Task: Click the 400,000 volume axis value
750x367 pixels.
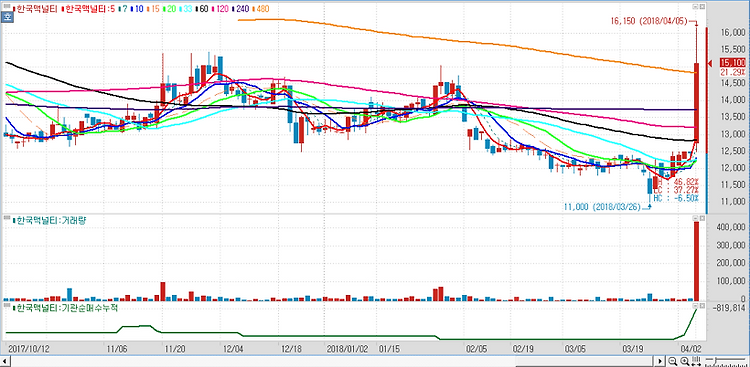Action: click(x=730, y=227)
